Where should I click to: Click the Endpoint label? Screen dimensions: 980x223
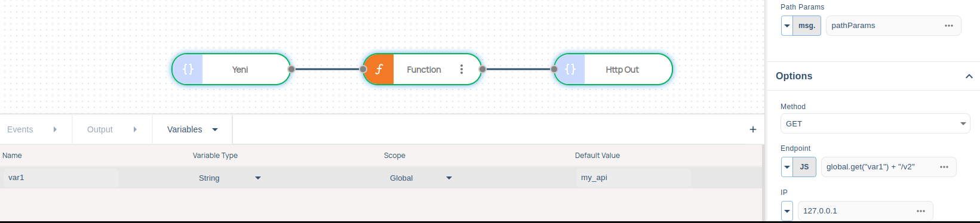795,148
